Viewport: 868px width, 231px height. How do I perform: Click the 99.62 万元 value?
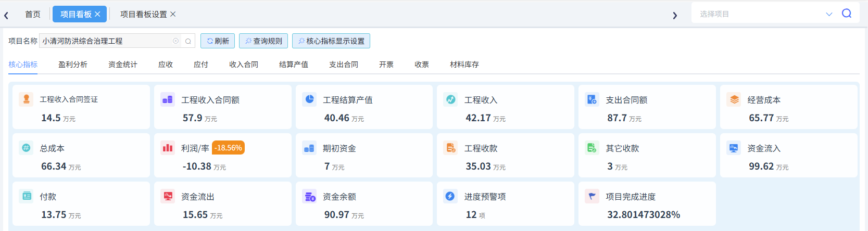pyautogui.click(x=769, y=166)
